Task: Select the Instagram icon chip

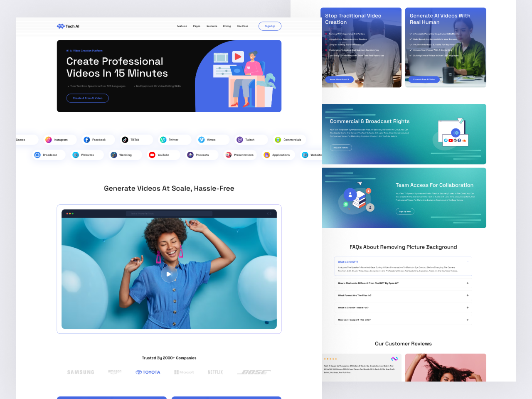Action: 59,140
